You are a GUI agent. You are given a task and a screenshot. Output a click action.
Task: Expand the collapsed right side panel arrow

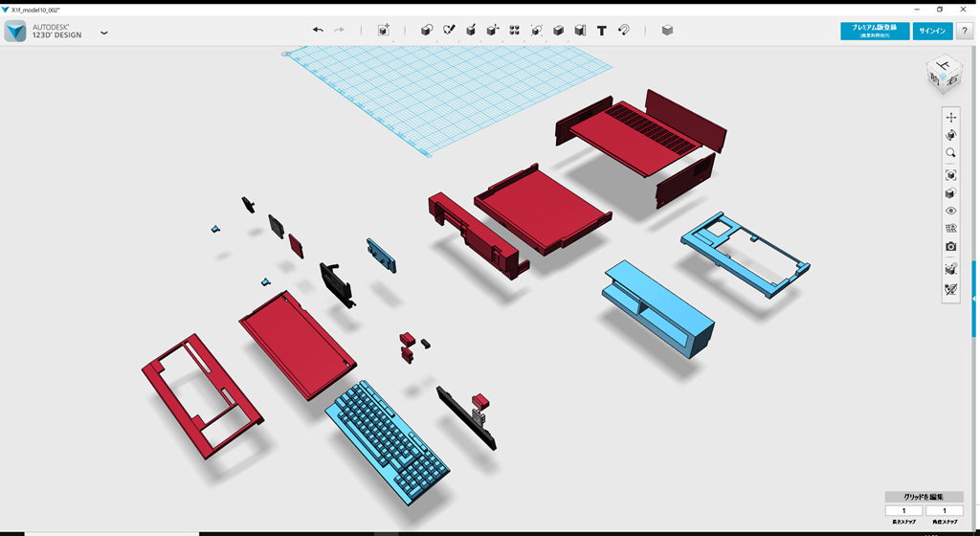click(x=974, y=300)
